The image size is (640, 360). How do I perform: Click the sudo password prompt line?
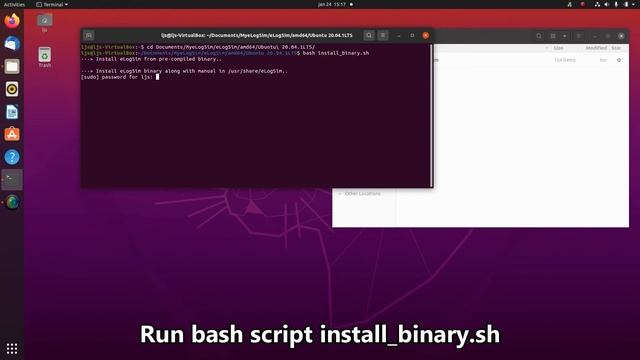click(120, 77)
